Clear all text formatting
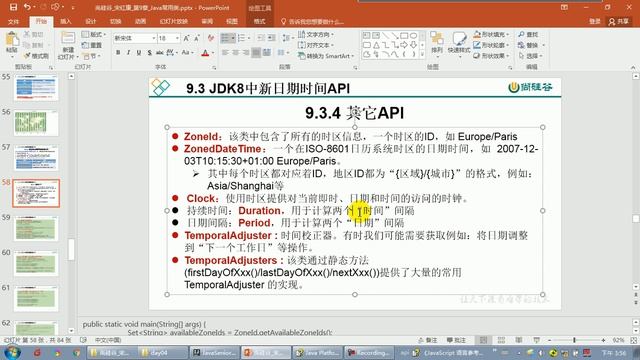640x360 pixels. (211, 38)
